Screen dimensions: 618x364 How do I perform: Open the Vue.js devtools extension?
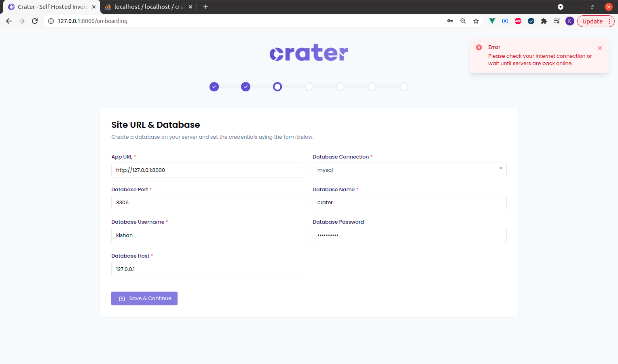[492, 21]
